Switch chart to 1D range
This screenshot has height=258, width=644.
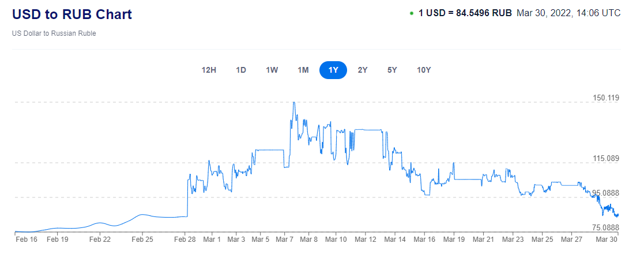pyautogui.click(x=241, y=70)
